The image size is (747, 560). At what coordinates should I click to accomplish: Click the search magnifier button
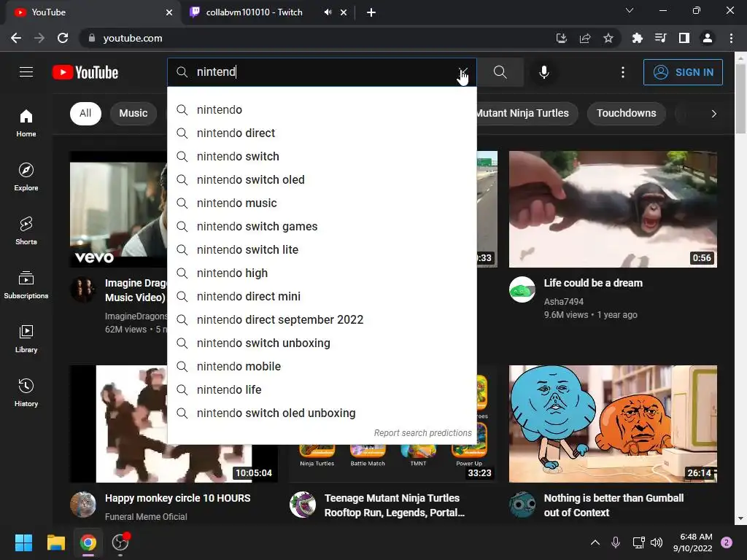click(500, 72)
